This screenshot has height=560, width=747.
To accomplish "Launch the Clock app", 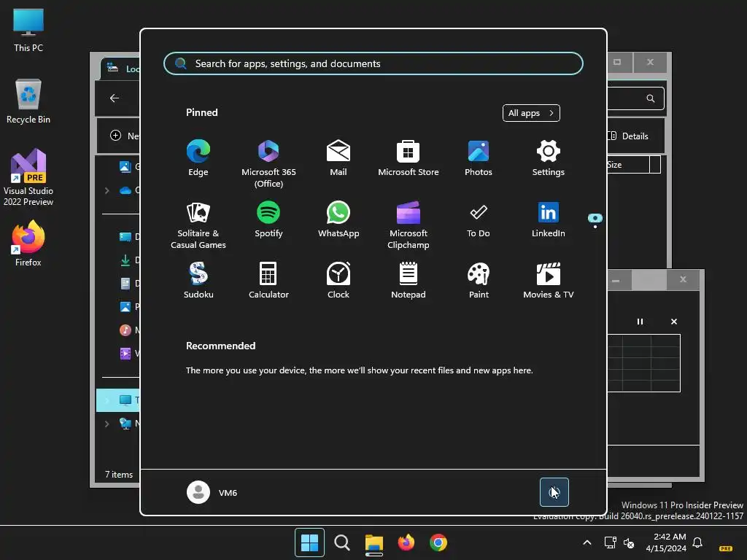I will [x=338, y=280].
